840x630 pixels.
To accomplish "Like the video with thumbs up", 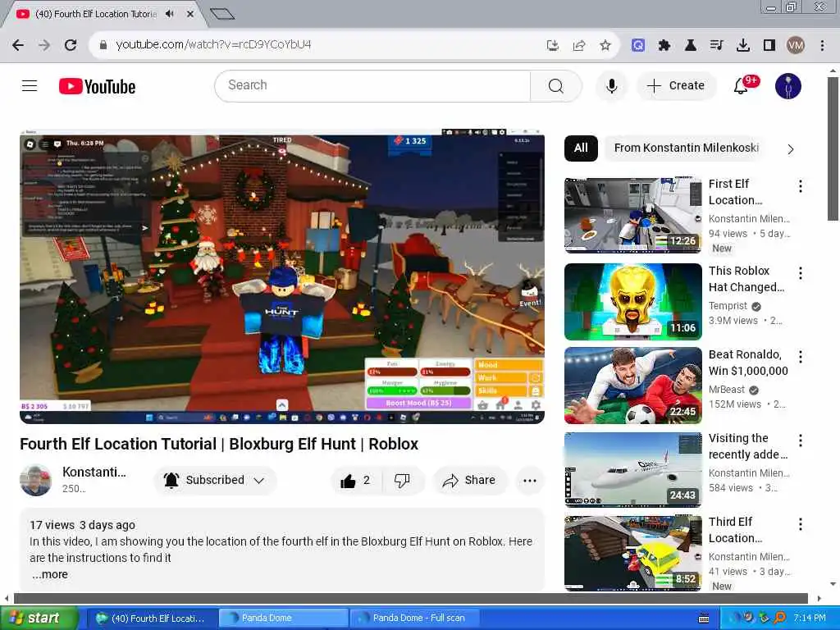I will click(355, 481).
